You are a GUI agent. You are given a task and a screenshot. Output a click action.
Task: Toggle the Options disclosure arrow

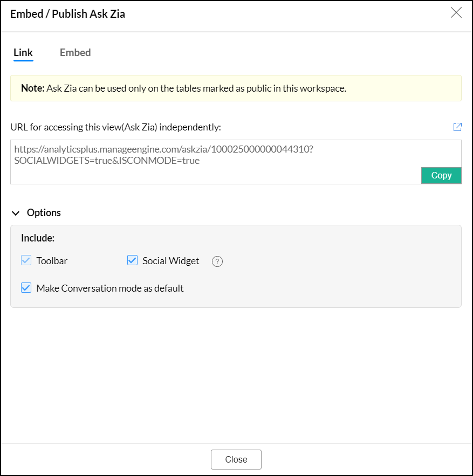[x=16, y=212]
